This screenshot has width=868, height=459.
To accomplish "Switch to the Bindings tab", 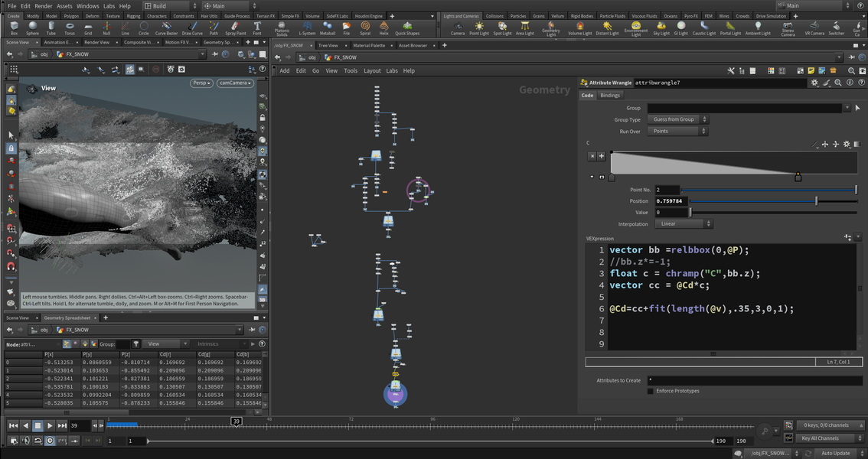I will click(x=610, y=96).
